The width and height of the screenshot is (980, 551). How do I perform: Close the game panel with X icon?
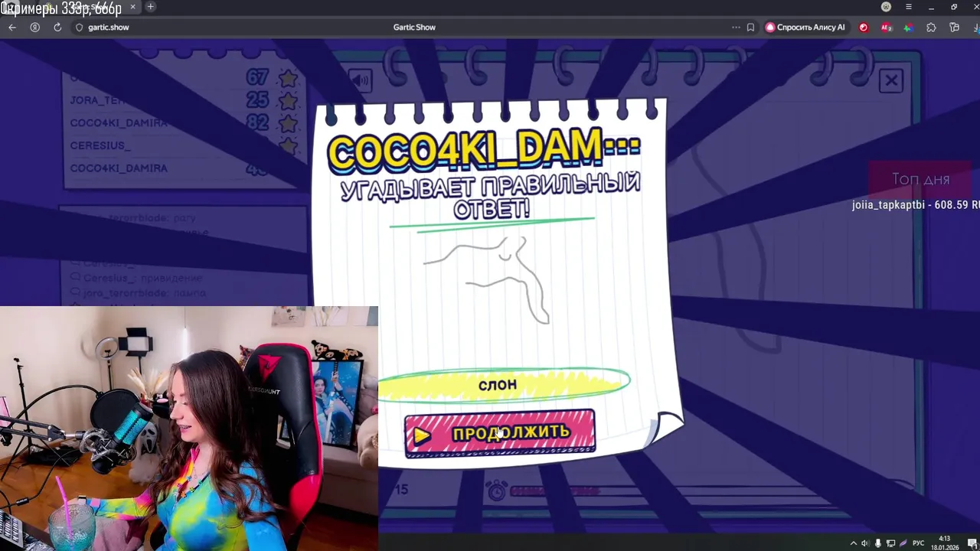[x=891, y=80]
